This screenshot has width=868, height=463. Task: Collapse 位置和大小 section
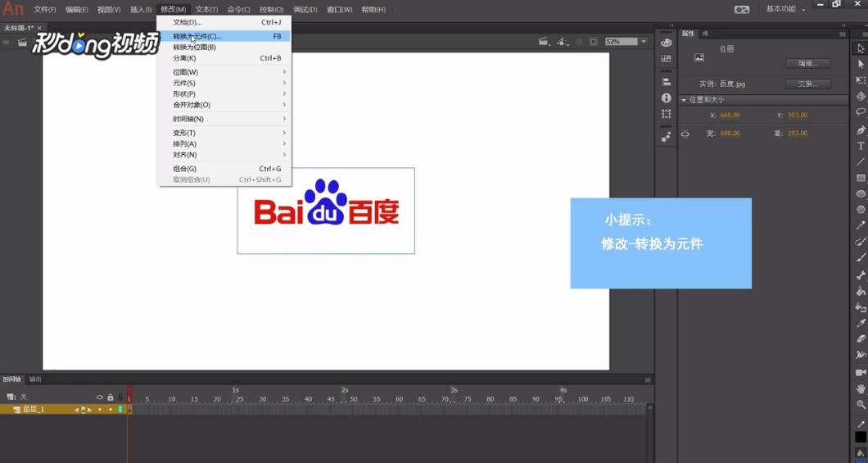684,100
